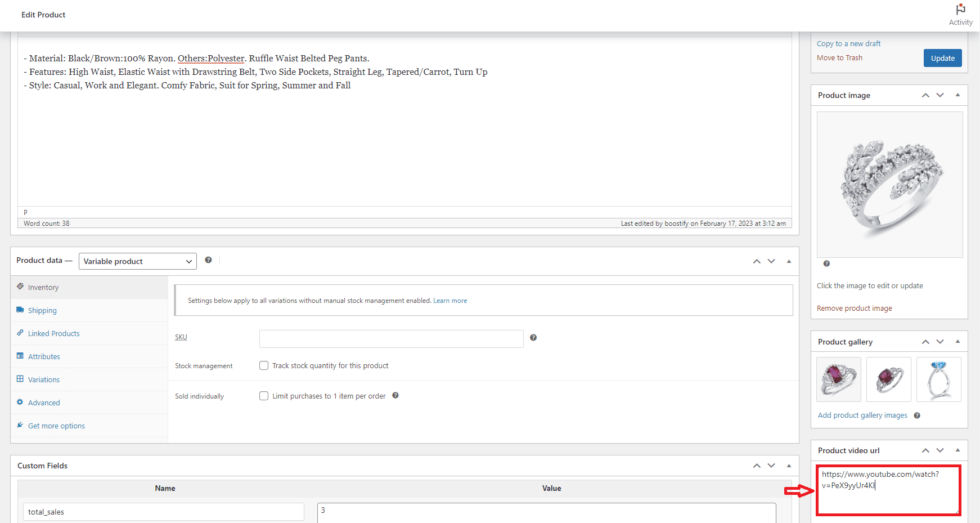Open the Variable product type dropdown

(x=138, y=261)
